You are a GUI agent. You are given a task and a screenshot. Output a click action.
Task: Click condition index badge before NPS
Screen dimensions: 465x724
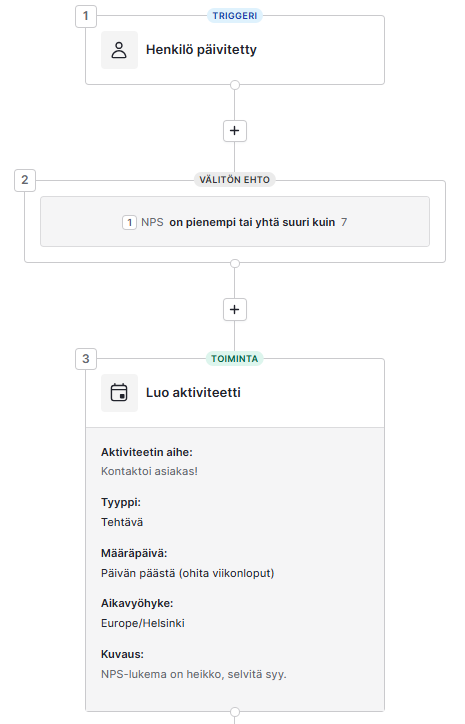tap(129, 223)
